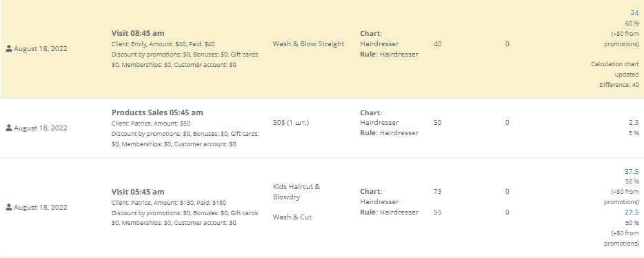Click person icon in Patrice's visit row
644x258 pixels.
(9, 207)
